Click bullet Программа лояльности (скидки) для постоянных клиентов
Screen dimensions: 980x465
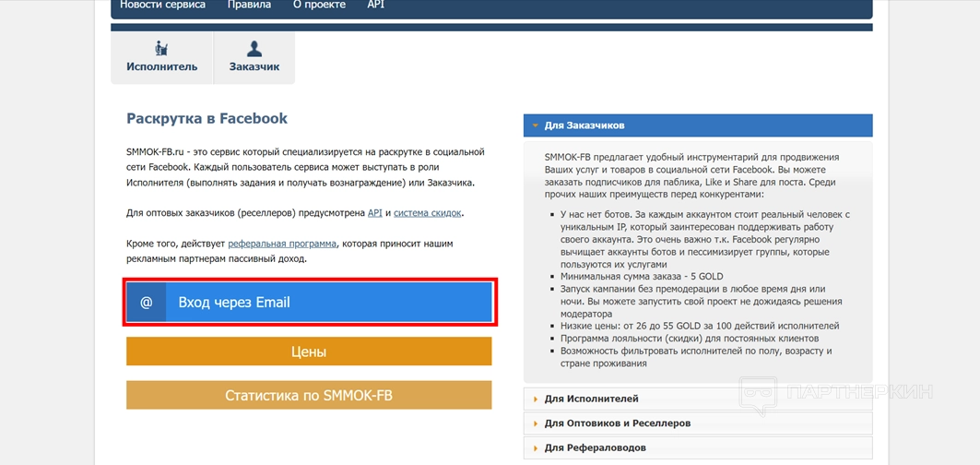[690, 339]
